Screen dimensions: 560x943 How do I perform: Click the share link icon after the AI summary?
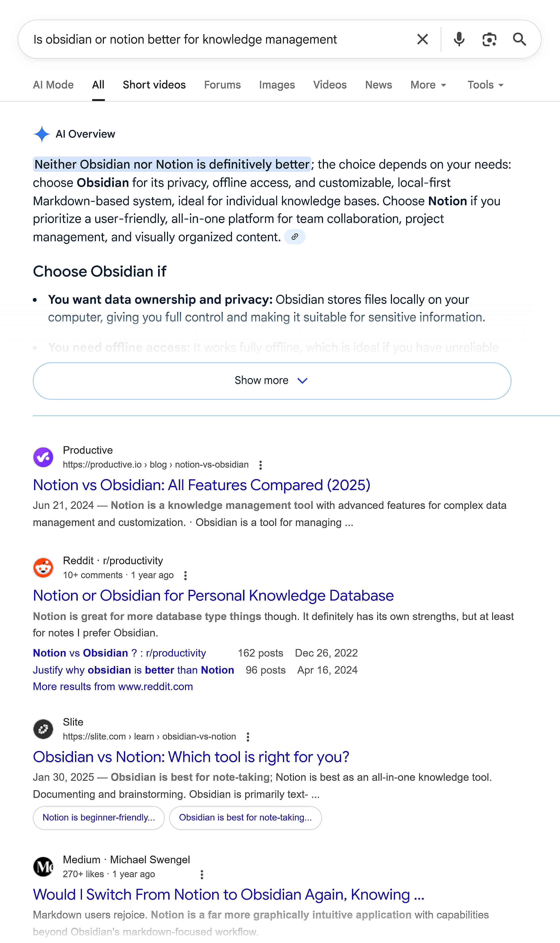(x=295, y=237)
